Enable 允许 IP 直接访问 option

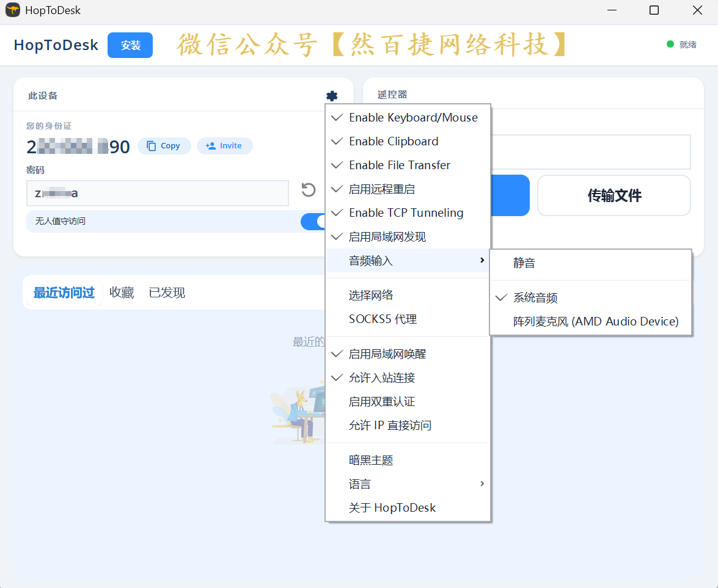[408, 425]
